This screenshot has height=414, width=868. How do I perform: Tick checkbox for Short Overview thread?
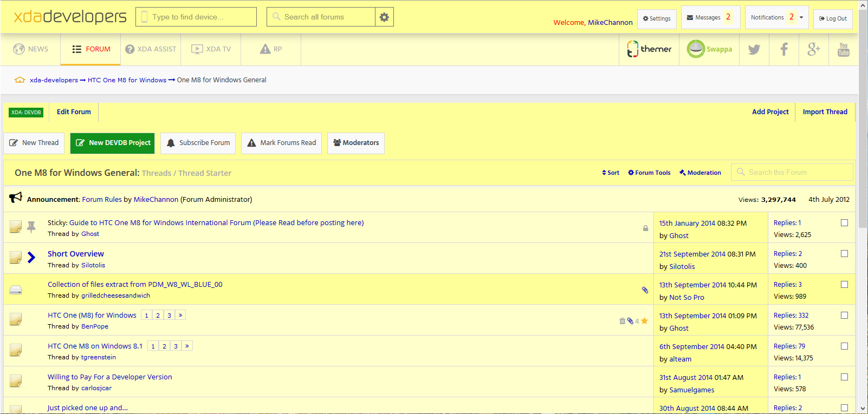[844, 253]
